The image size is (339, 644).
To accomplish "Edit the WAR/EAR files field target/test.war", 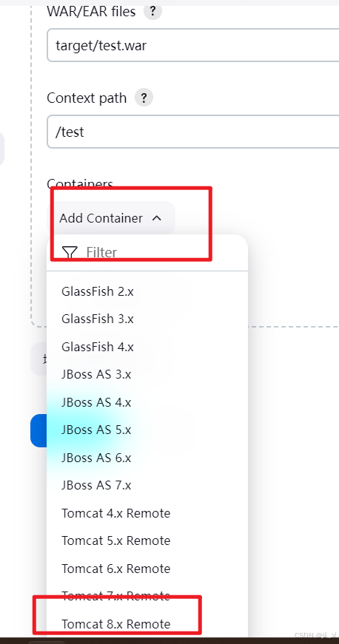I will 192,45.
